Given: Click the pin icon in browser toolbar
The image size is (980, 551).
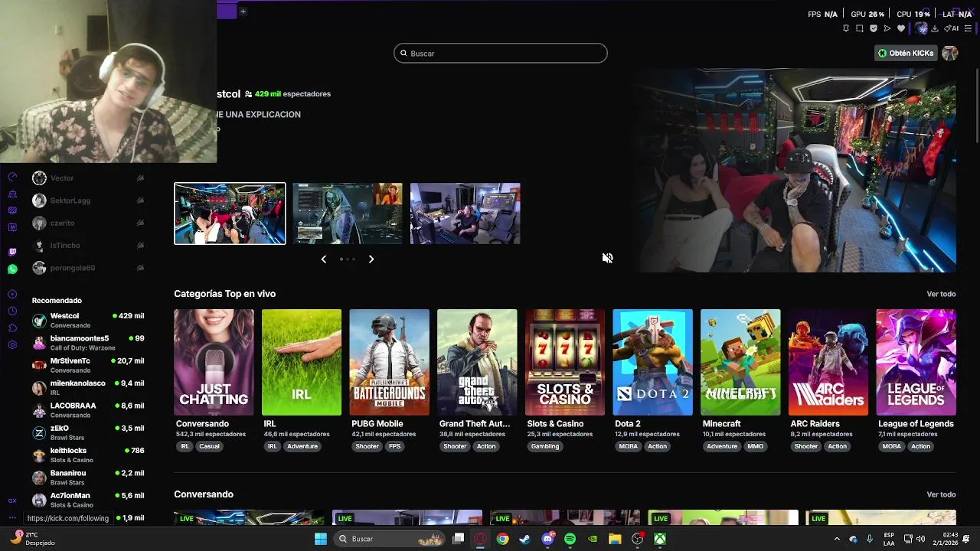Looking at the screenshot, I should coord(845,28).
